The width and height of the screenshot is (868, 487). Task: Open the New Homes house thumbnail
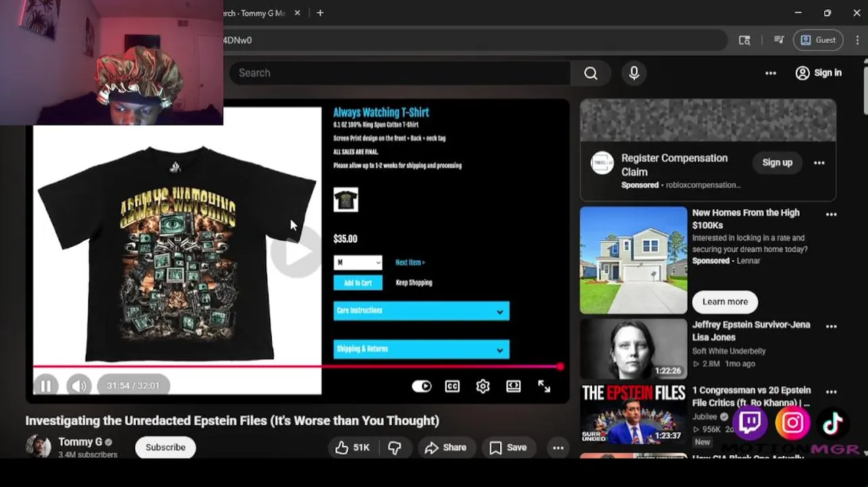pyautogui.click(x=633, y=260)
